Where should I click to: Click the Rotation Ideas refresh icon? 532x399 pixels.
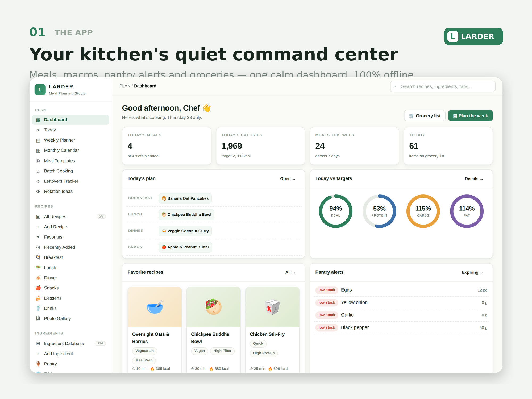click(38, 192)
